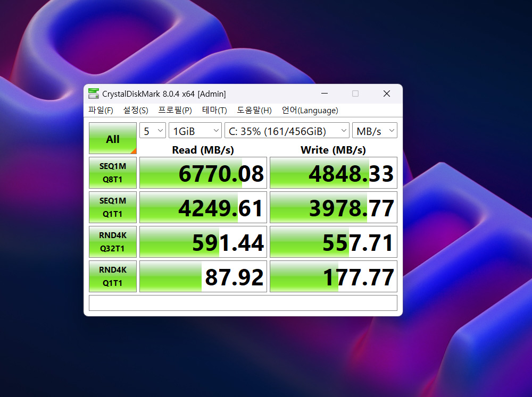Click the 4249.61 read result
Image resolution: width=532 pixels, height=397 pixels.
point(203,207)
